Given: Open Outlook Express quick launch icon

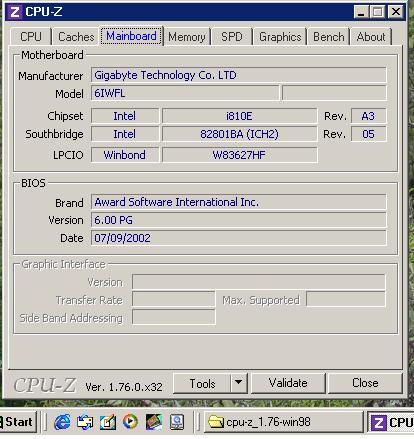Looking at the screenshot, I should [x=85, y=422].
